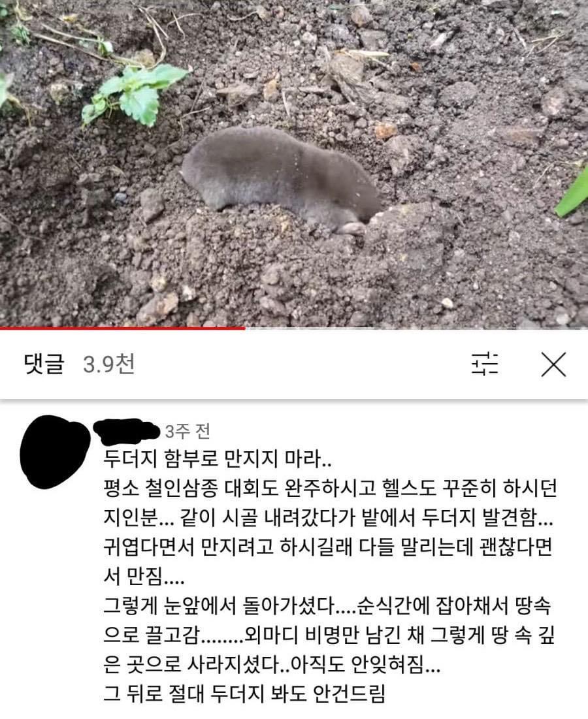Tap the line beginning "지인분... 같이 시골"
The height and width of the screenshot is (719, 588).
coord(328,517)
